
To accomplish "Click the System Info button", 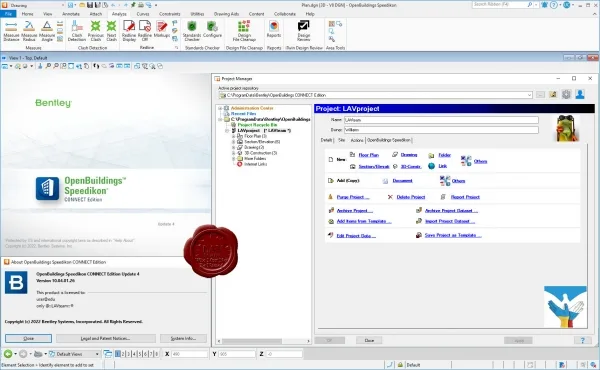I will (183, 338).
